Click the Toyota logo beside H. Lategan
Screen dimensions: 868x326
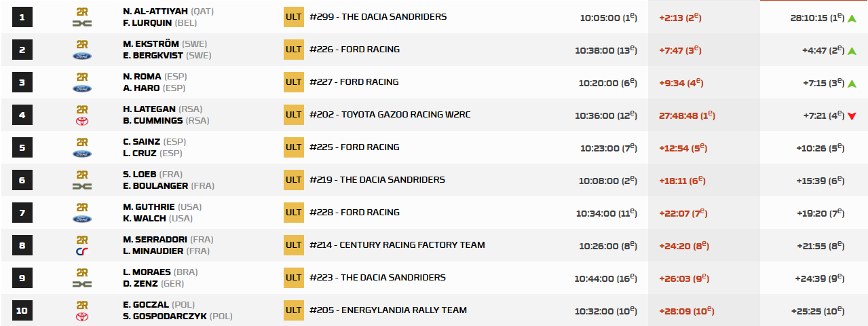click(82, 121)
